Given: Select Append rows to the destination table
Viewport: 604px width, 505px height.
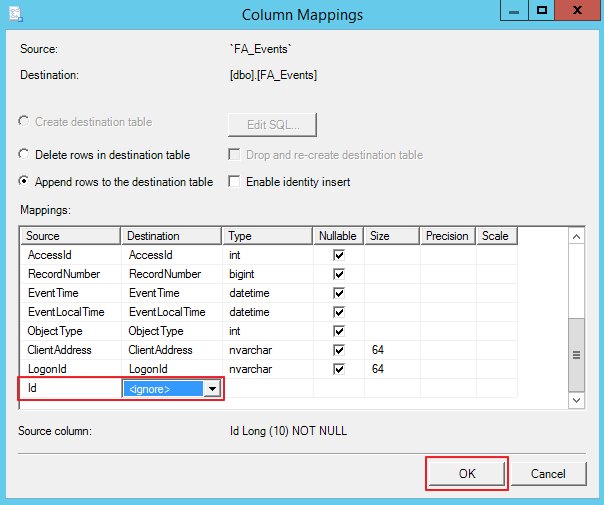Looking at the screenshot, I should click(x=25, y=182).
